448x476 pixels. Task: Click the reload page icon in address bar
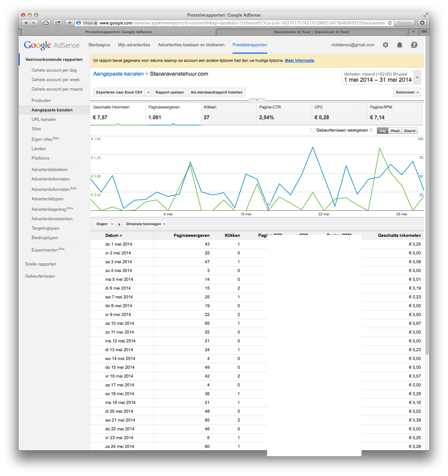(390, 23)
